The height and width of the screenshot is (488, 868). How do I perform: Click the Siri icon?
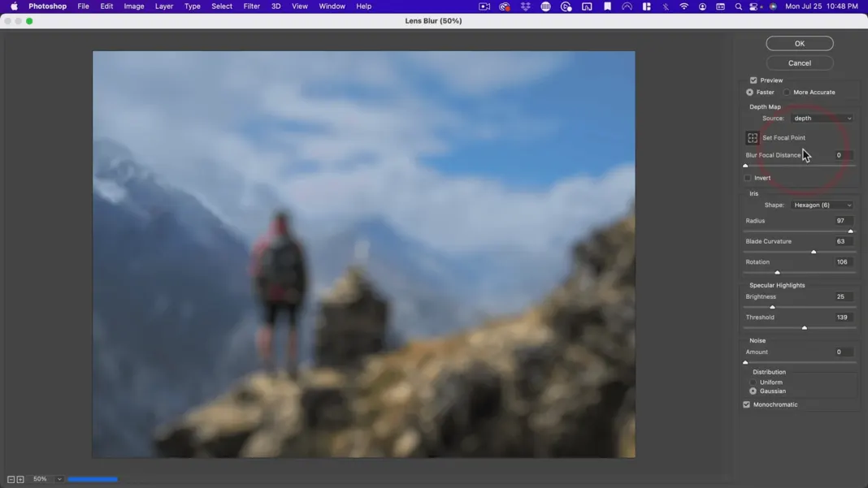tap(773, 6)
